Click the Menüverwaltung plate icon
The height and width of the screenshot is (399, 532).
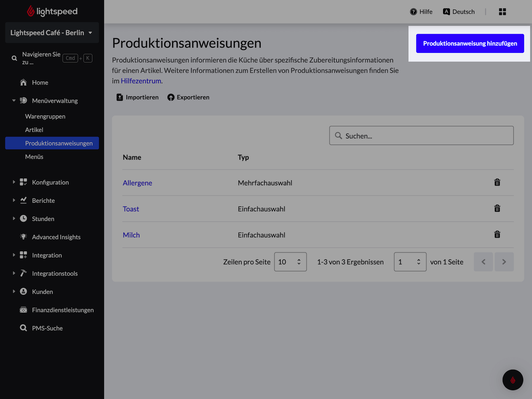pos(24,100)
